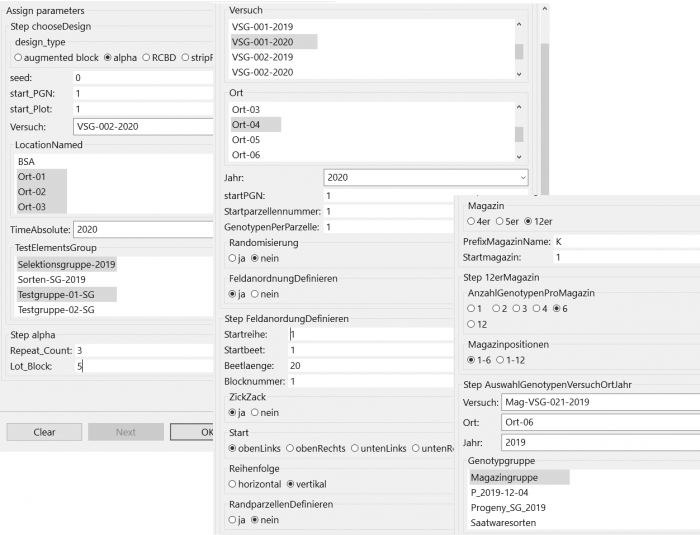Select Ort-01 in LocationNamed list
This screenshot has height=535, width=700.
[42, 176]
